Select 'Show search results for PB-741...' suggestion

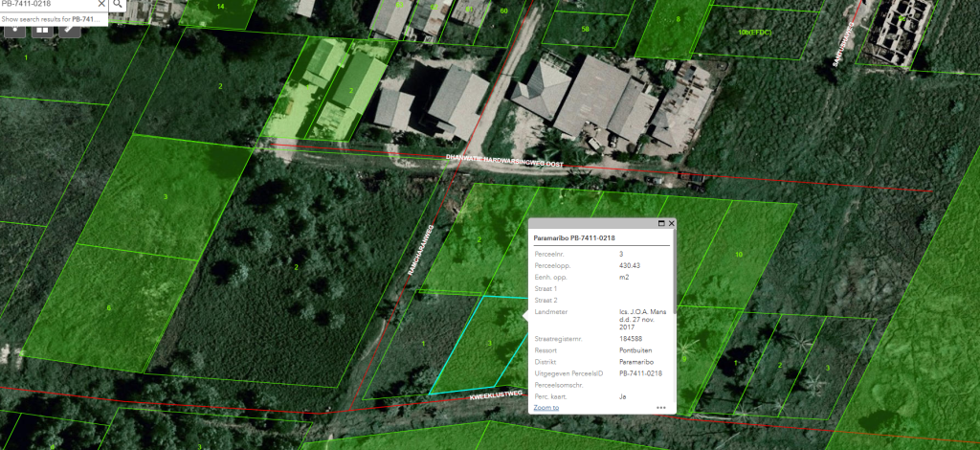point(53,19)
